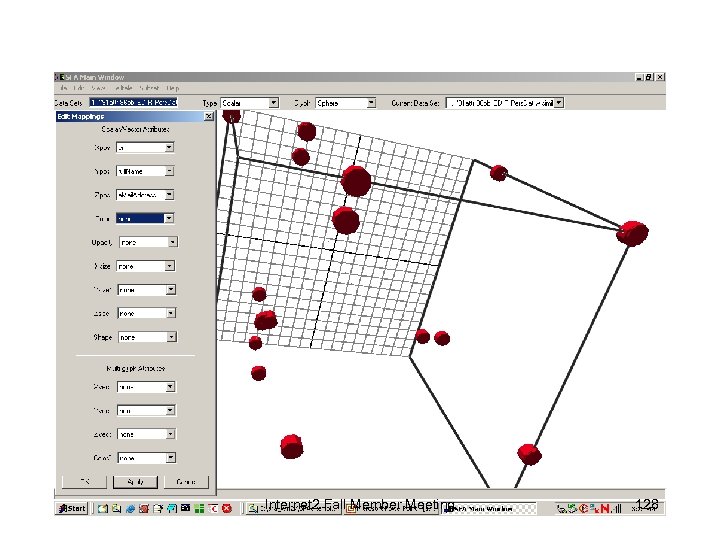Open the Shape attribute dropdown
The image size is (720, 540).
point(147,337)
